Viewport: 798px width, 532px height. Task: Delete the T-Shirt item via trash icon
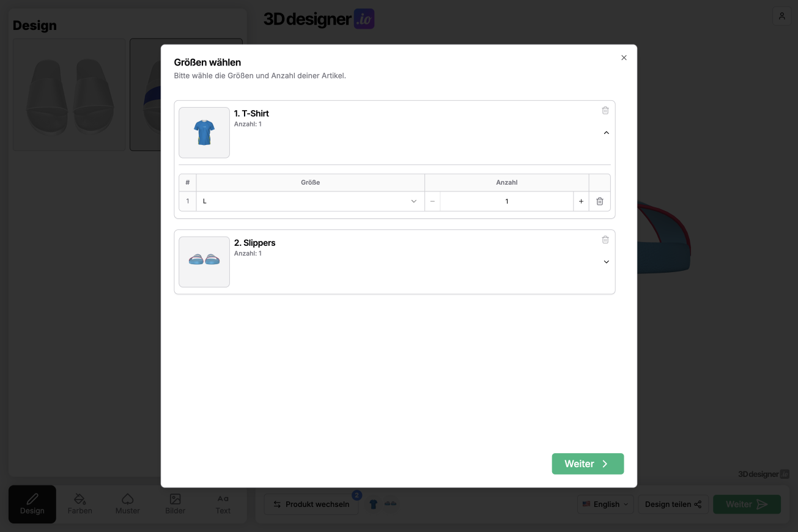[605, 111]
